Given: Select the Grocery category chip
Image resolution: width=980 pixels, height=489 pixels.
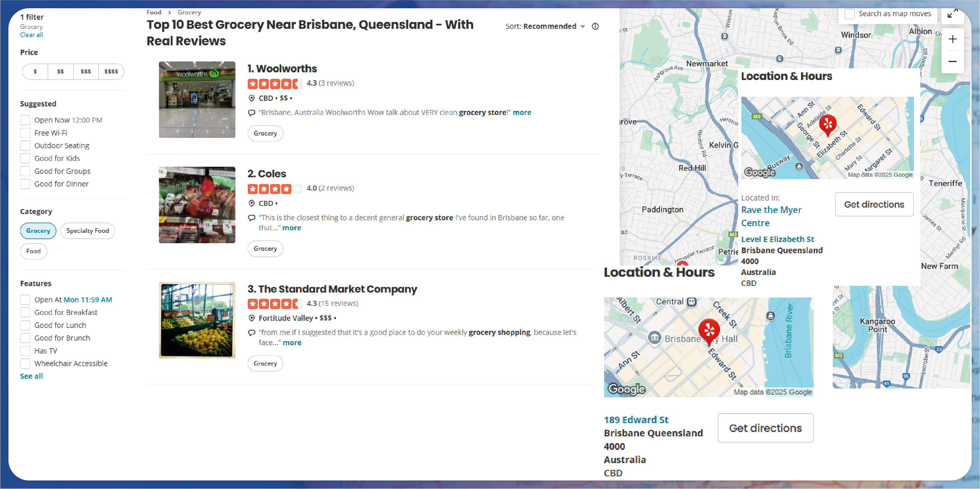Looking at the screenshot, I should point(38,231).
